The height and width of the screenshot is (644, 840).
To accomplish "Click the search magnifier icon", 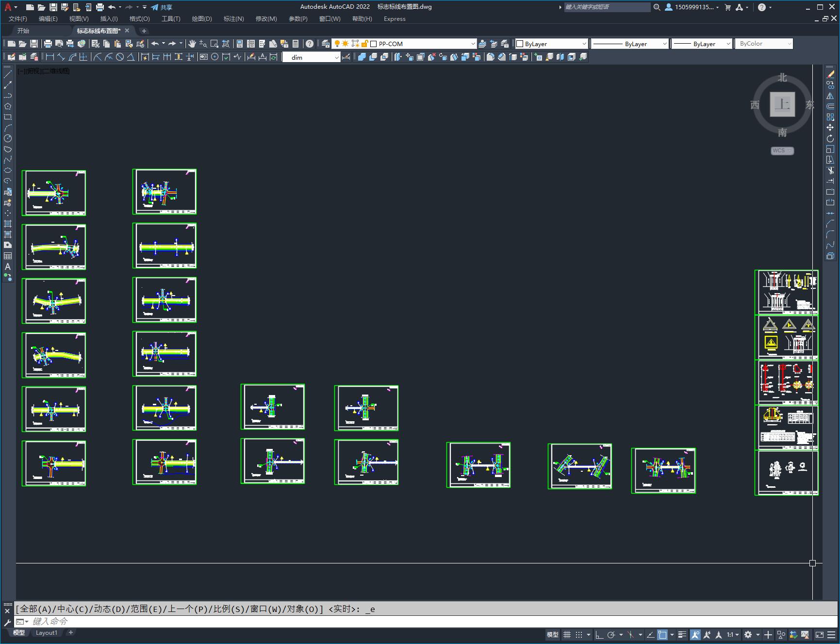I will click(x=657, y=7).
